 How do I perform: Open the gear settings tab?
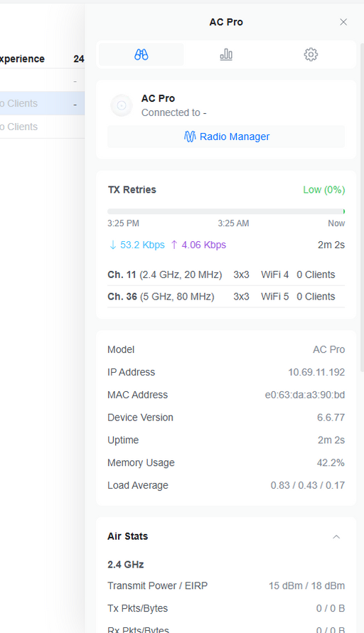(x=311, y=55)
